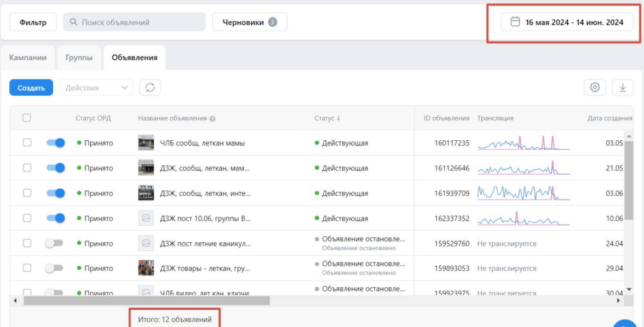
Task: Open image placeholder icon for ДЗЖ пост 10.06
Action: click(146, 219)
